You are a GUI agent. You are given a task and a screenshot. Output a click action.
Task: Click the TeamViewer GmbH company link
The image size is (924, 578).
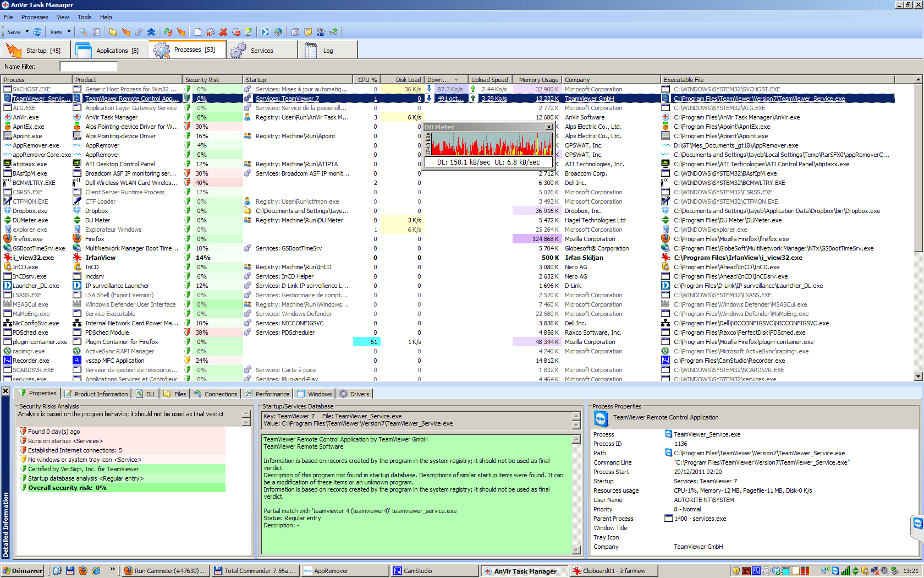[x=589, y=99]
